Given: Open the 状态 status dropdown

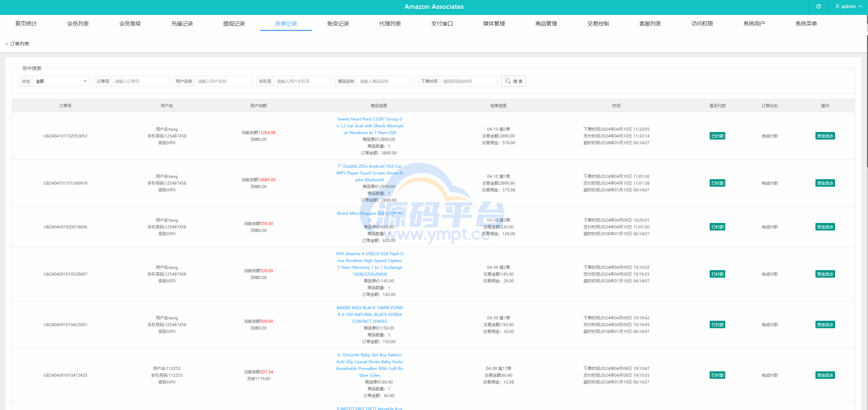Looking at the screenshot, I should click(61, 81).
